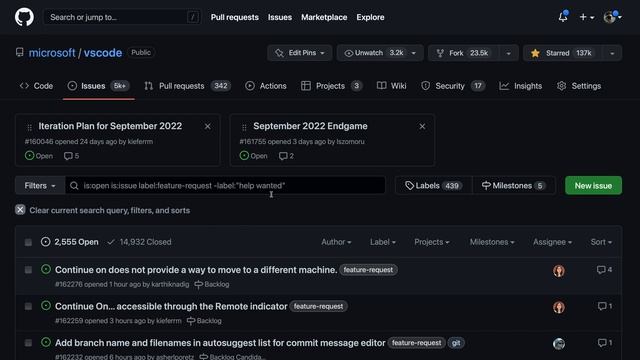Switch to the Insights tab
Image resolution: width=640 pixels, height=360 pixels.
coord(521,86)
